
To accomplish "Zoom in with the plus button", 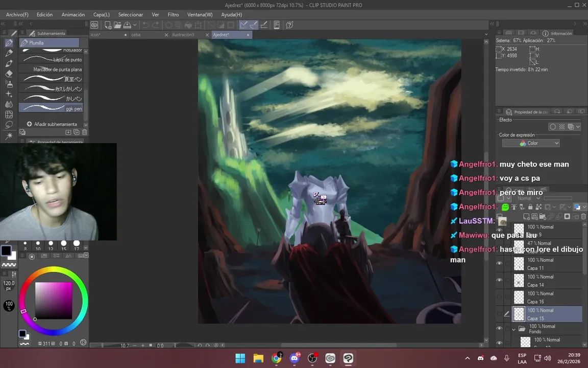I will pyautogui.click(x=142, y=345).
